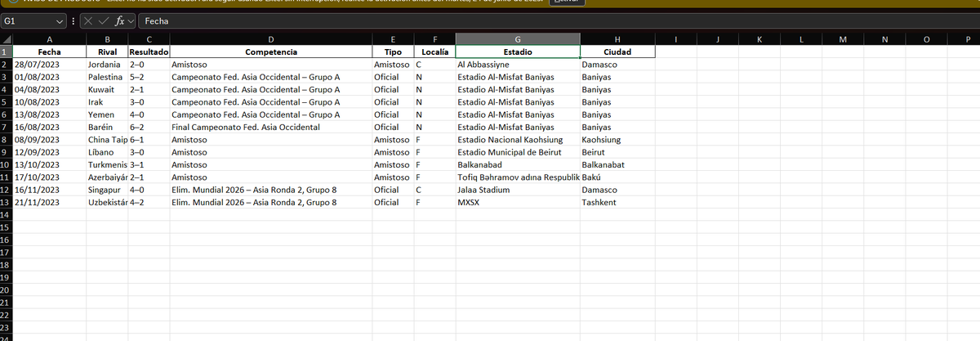Image resolution: width=980 pixels, height=341 pixels.
Task: Select the Jordania rival cell
Action: [107, 64]
